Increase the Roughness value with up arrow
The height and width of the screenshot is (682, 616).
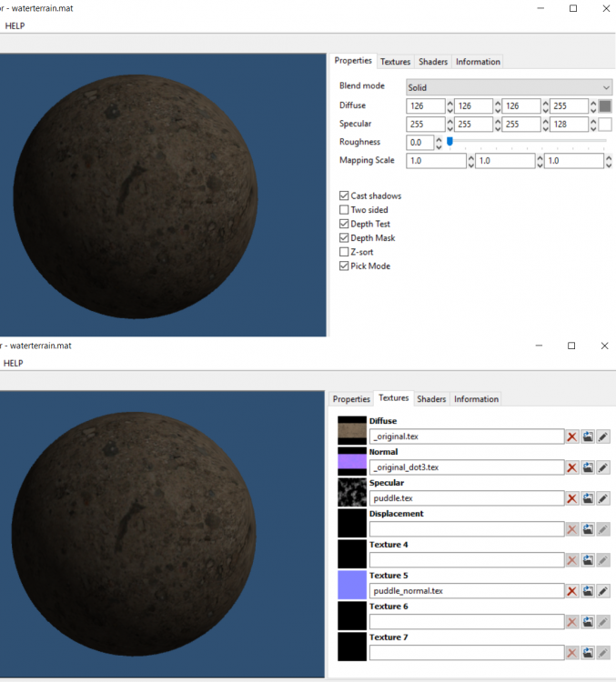439,139
